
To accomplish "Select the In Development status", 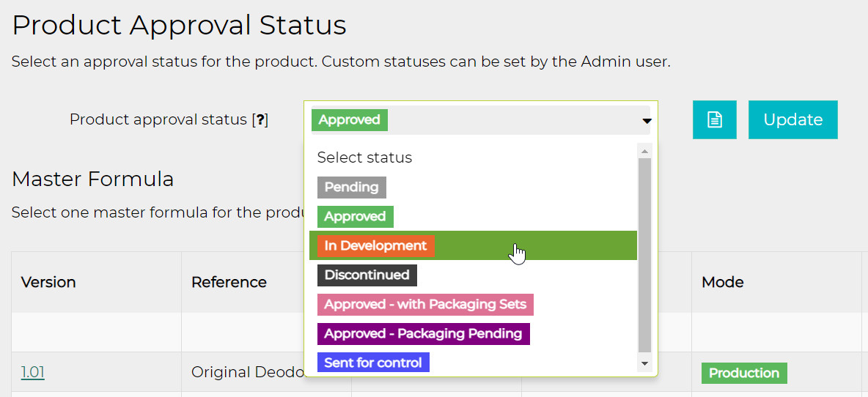I will tap(375, 246).
